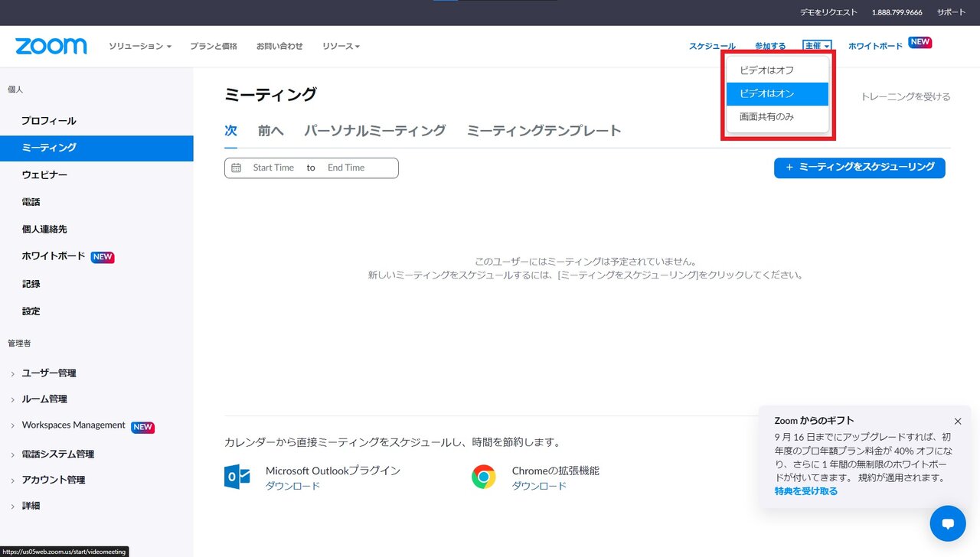Select ビデオはオフ from the host menu

pyautogui.click(x=777, y=70)
